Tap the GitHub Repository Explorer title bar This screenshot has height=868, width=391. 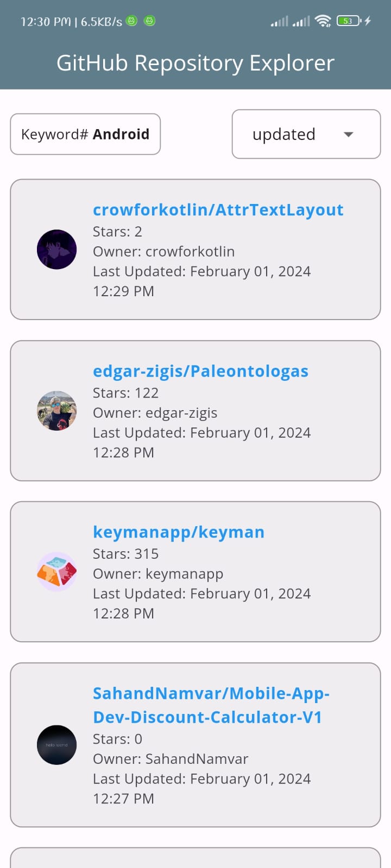(x=195, y=62)
